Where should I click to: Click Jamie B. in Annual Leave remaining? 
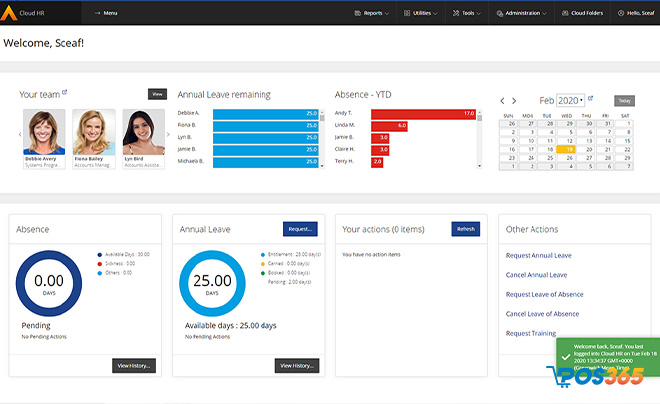click(187, 149)
